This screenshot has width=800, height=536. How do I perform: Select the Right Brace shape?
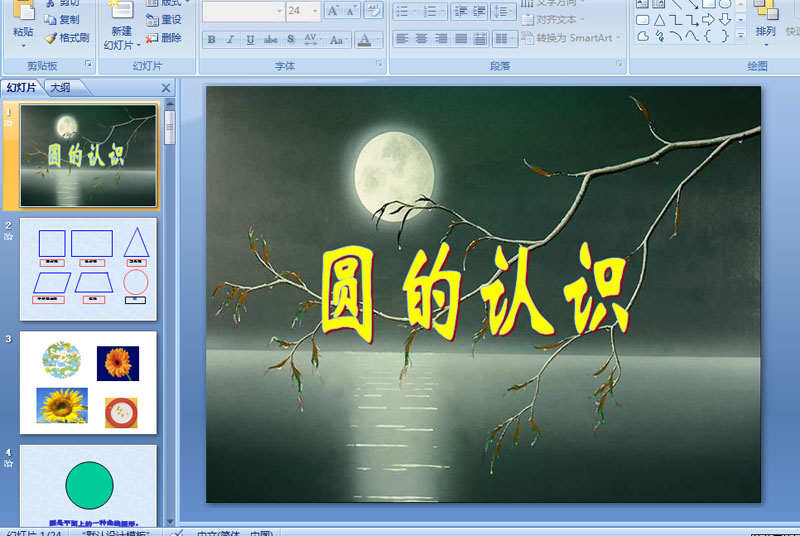click(x=724, y=36)
